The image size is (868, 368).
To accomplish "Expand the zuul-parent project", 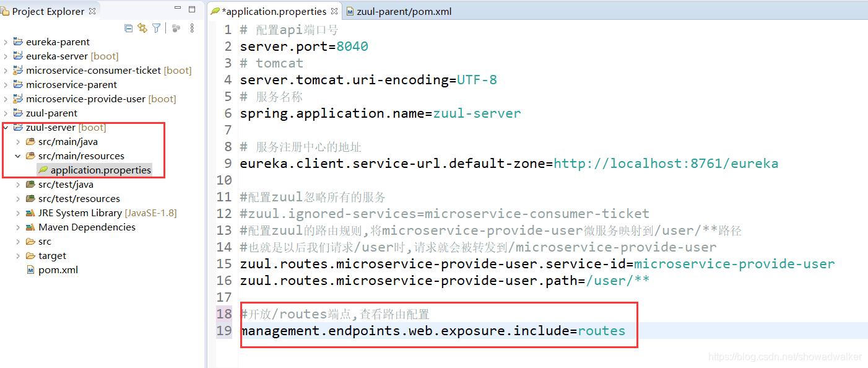I will 6,113.
